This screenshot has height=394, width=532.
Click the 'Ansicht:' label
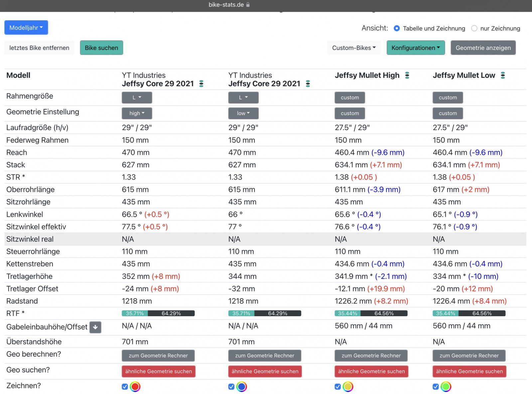tap(375, 28)
